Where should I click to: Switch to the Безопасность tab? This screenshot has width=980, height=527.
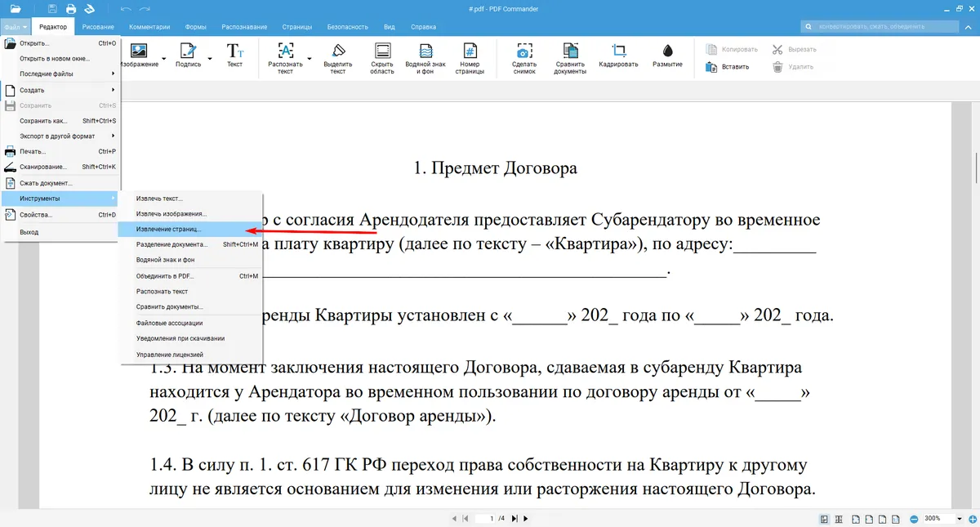tap(348, 27)
